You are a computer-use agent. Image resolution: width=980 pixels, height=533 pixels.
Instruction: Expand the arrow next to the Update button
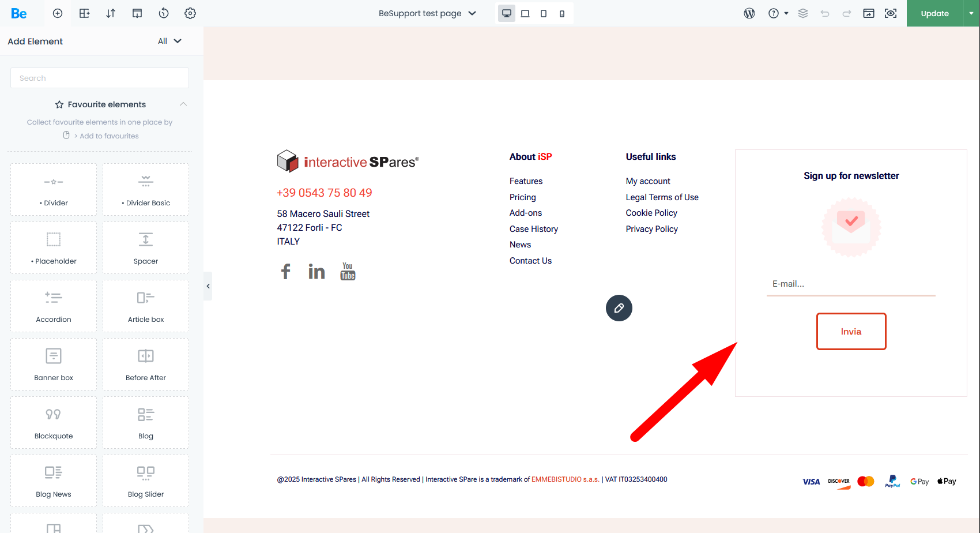pos(971,13)
